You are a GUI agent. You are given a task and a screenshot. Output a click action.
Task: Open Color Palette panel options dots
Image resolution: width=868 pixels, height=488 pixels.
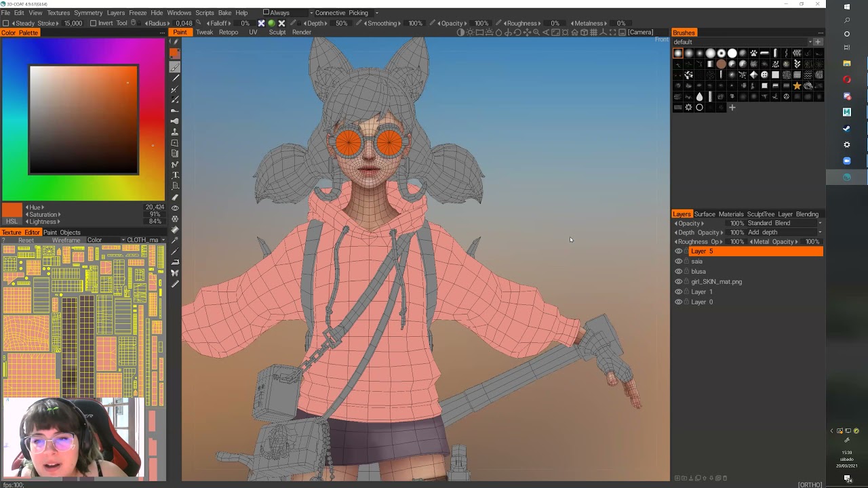click(x=161, y=33)
